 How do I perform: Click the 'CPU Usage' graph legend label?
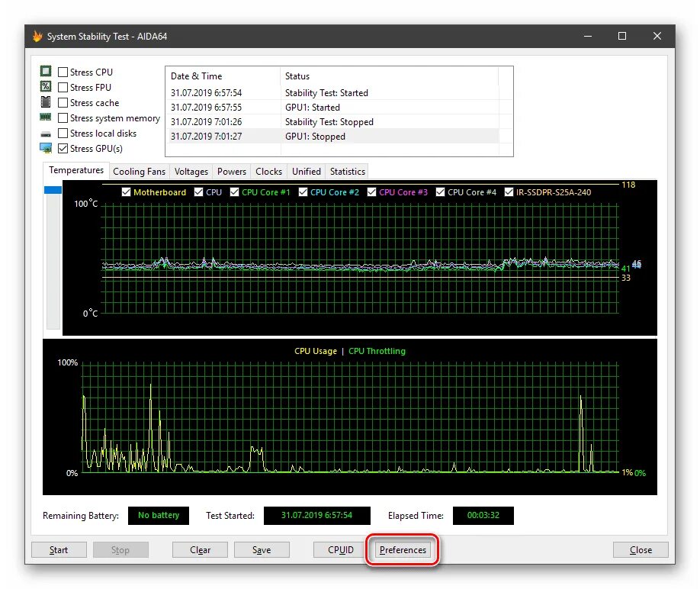coord(316,351)
